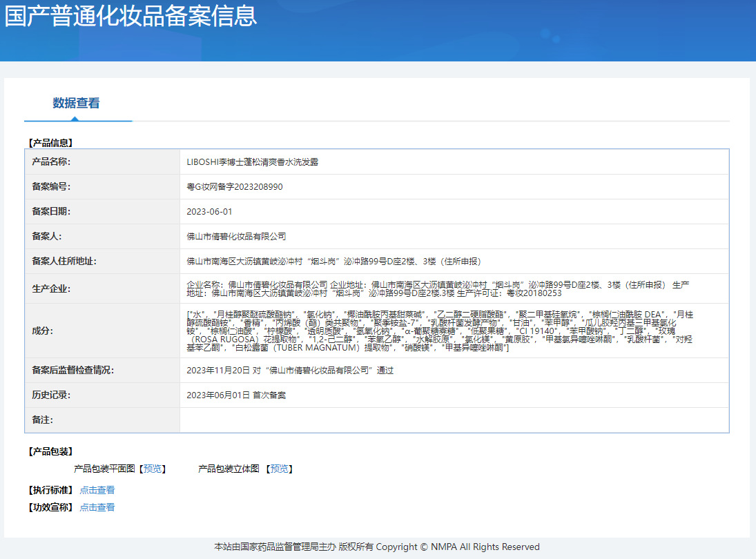
Task: Click the 产品名称 label cell
Action: pyautogui.click(x=102, y=162)
